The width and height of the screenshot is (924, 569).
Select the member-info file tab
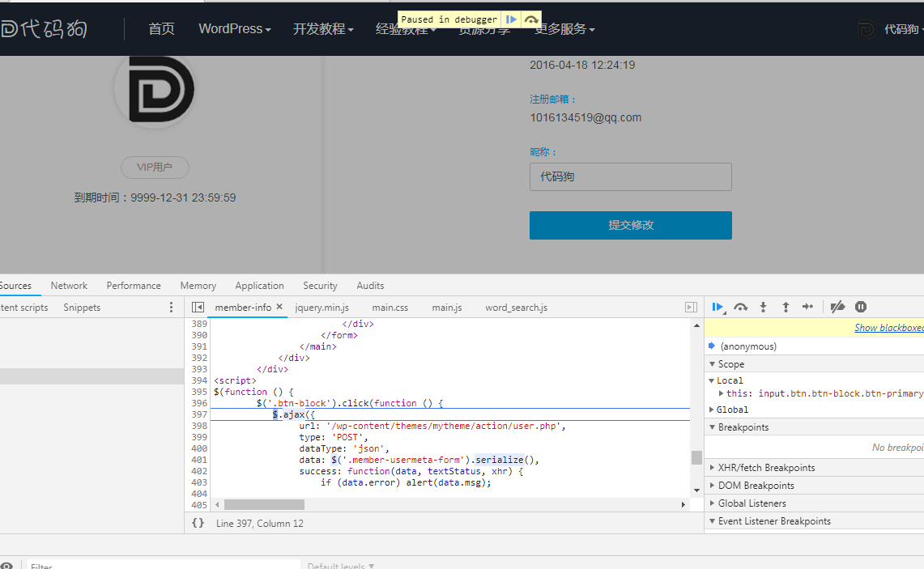243,308
